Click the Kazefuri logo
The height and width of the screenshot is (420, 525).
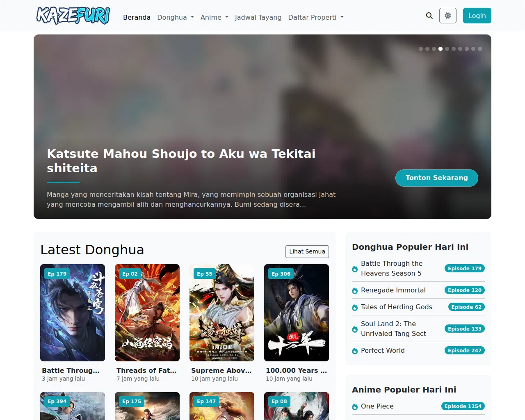click(73, 16)
